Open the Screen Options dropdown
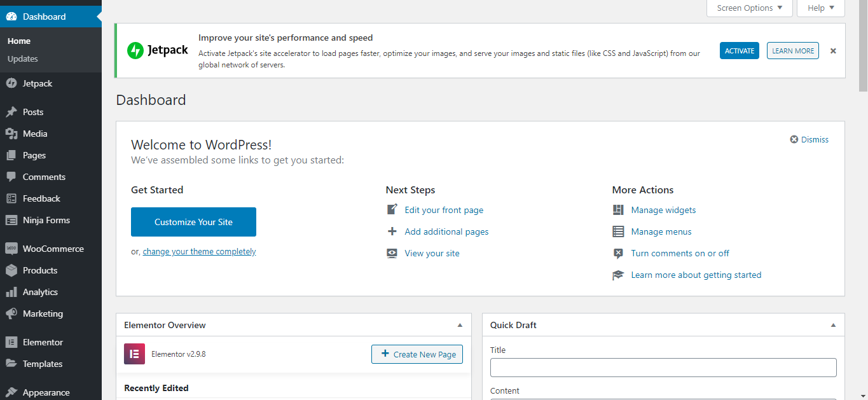 click(x=750, y=8)
